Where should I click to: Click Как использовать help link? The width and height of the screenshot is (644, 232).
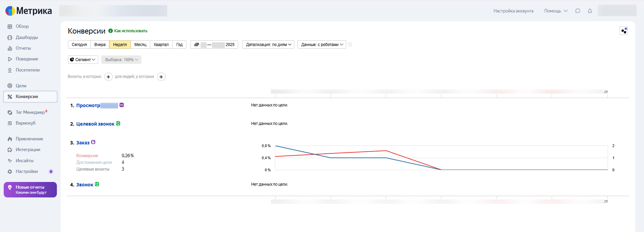(x=131, y=31)
